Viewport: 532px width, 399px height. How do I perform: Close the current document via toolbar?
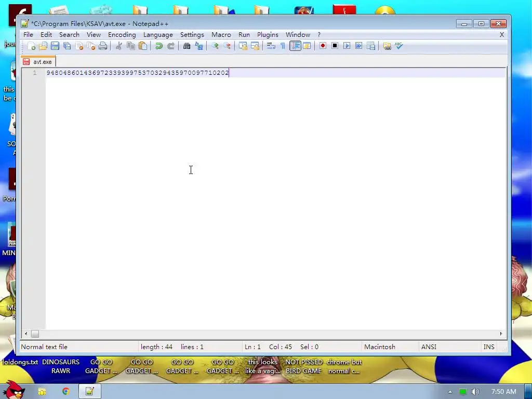79,46
